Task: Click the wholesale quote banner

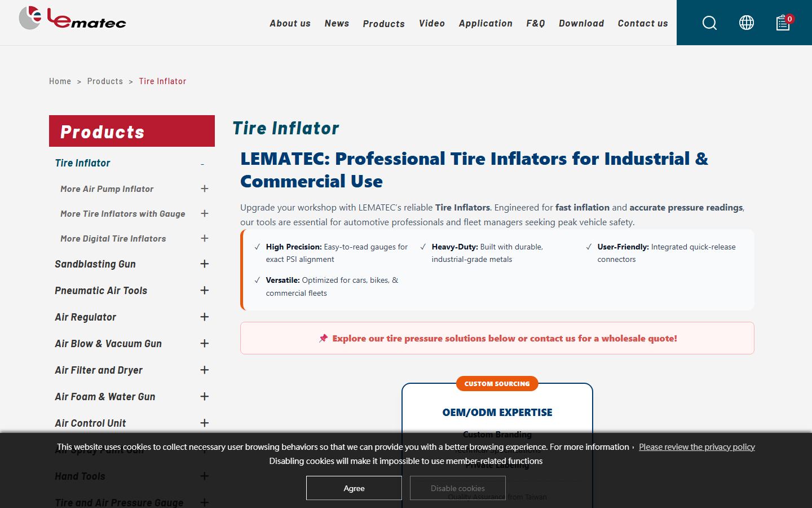Action: (x=497, y=338)
